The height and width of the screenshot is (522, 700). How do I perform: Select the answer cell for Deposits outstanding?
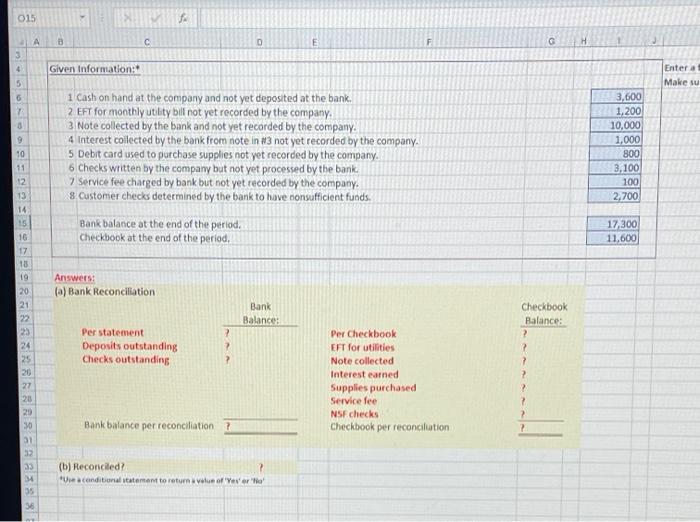coord(260,346)
